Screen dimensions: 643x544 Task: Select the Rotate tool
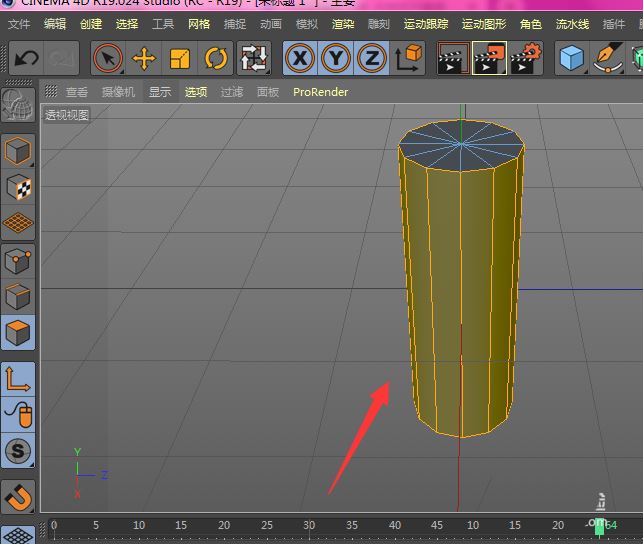pos(216,59)
